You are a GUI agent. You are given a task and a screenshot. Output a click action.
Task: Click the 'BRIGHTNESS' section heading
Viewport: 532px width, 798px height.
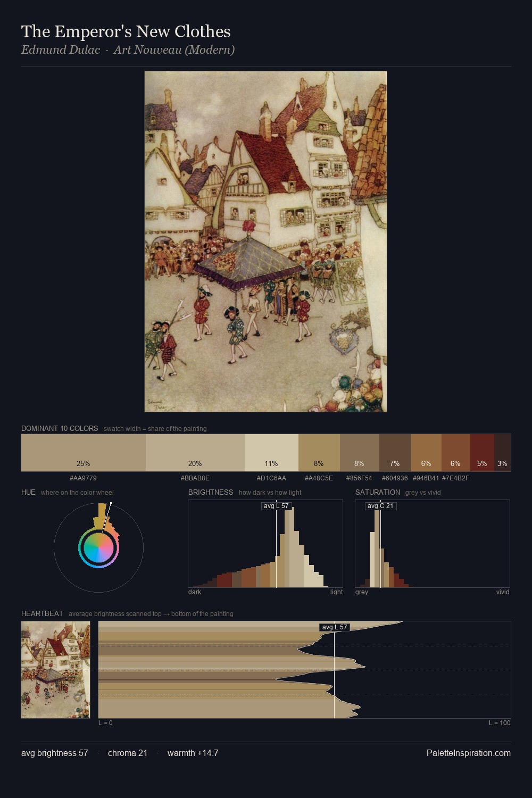[211, 492]
